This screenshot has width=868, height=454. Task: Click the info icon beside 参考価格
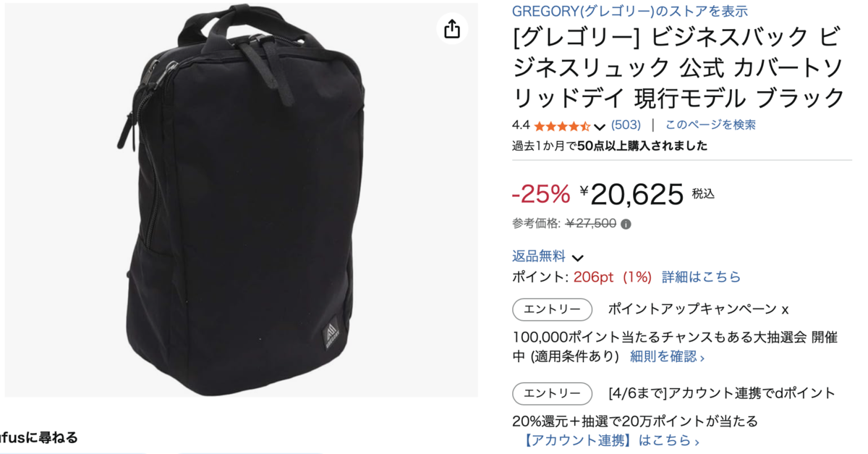click(x=626, y=224)
